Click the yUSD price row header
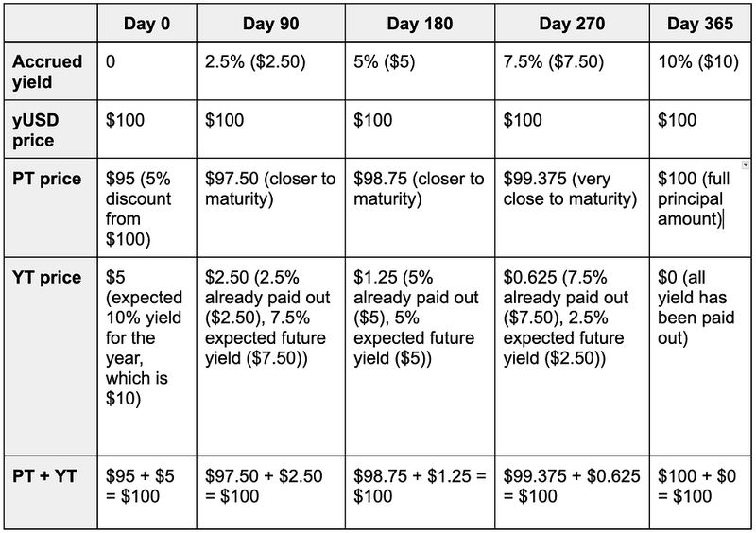The width and height of the screenshot is (756, 533). [47, 130]
